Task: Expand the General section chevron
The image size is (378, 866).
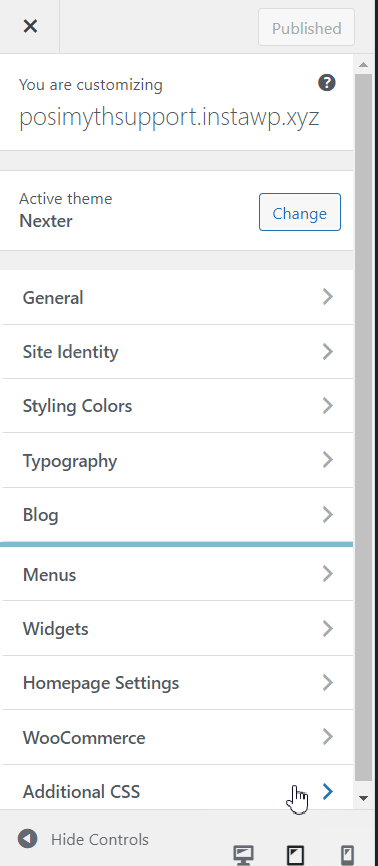Action: (328, 297)
